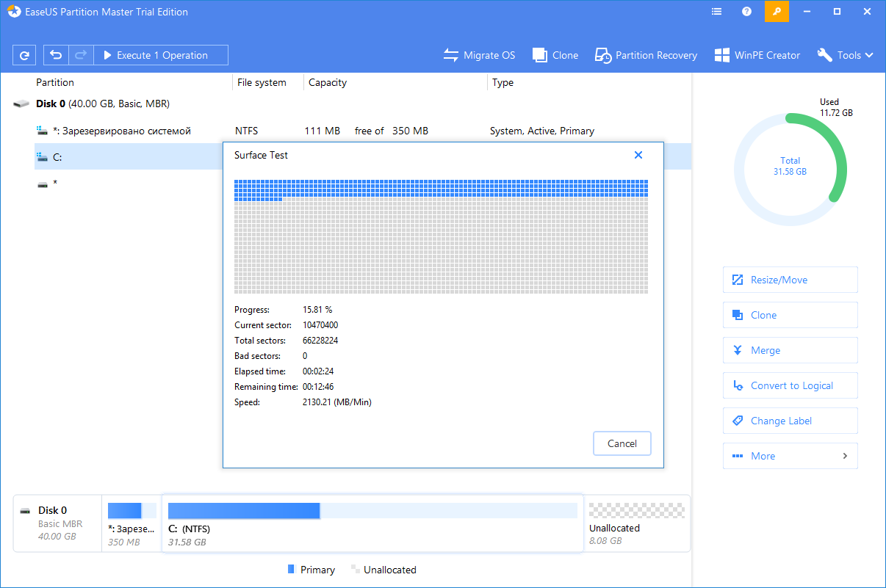The image size is (886, 588).
Task: Execute 1 Operation button
Action: [x=161, y=55]
